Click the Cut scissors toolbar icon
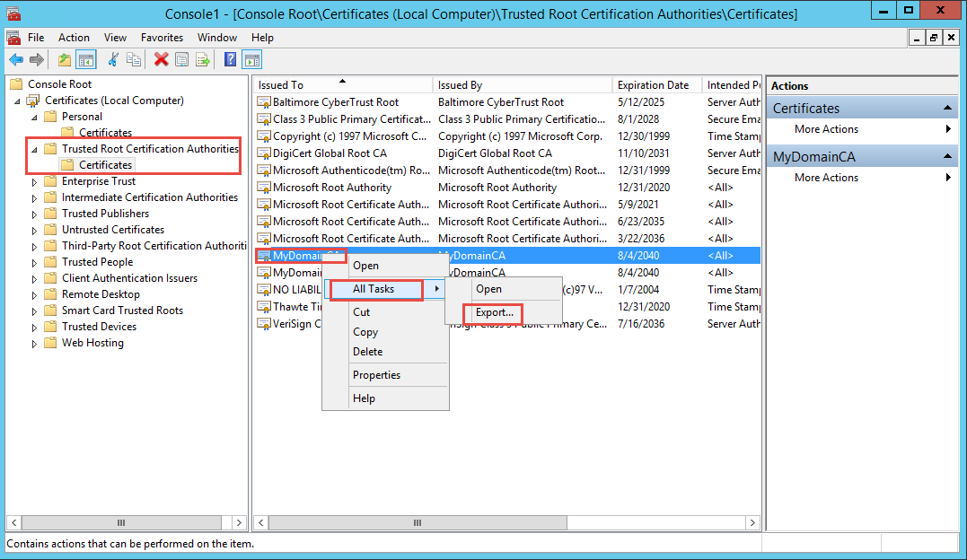Viewport: 967px width, 560px height. (113, 60)
